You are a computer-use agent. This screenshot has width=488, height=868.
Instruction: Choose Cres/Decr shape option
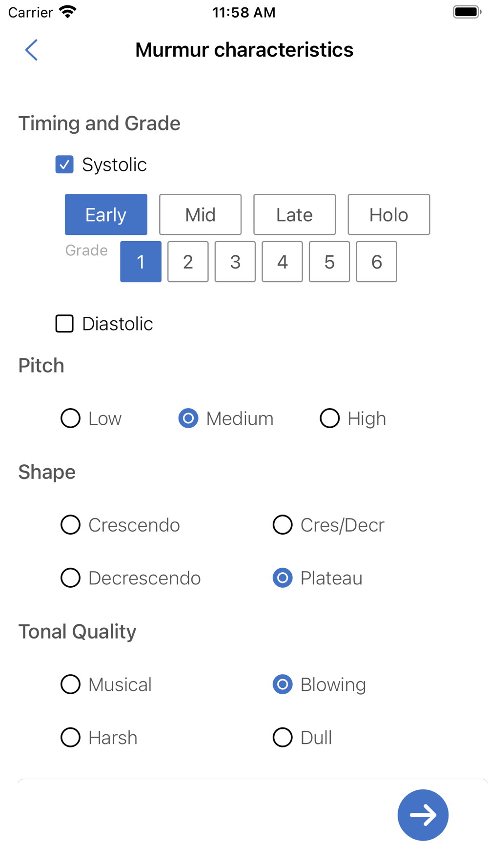point(283,525)
